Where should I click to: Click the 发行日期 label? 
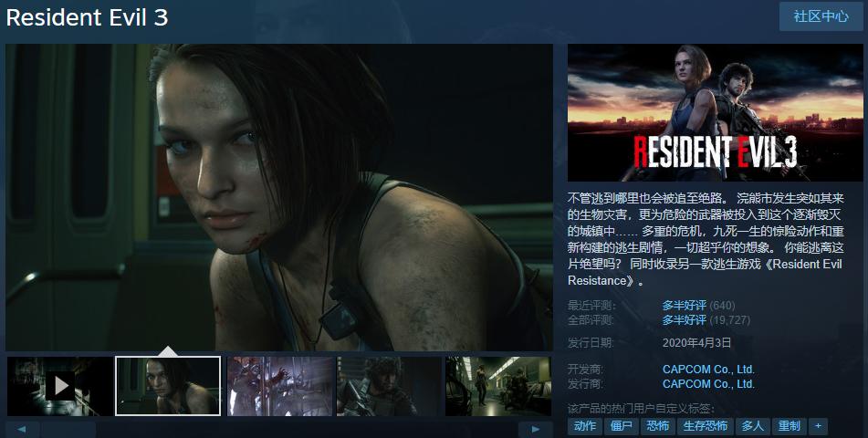591,343
